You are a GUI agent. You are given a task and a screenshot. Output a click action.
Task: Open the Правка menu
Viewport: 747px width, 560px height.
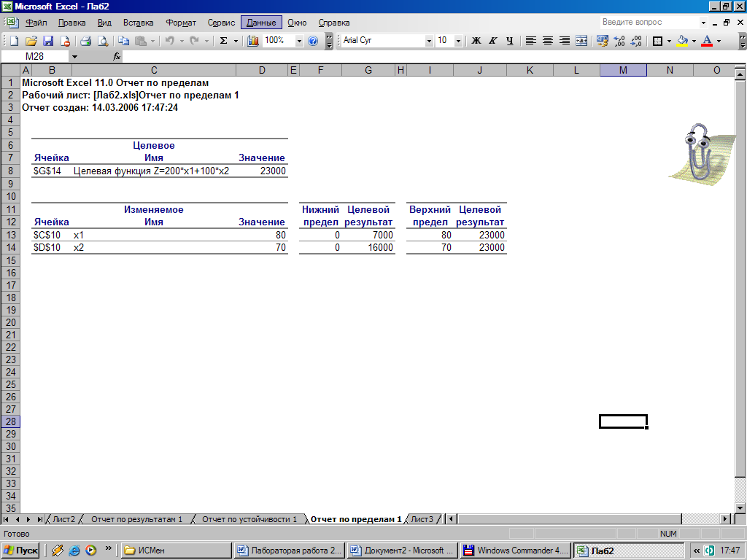[x=72, y=23]
